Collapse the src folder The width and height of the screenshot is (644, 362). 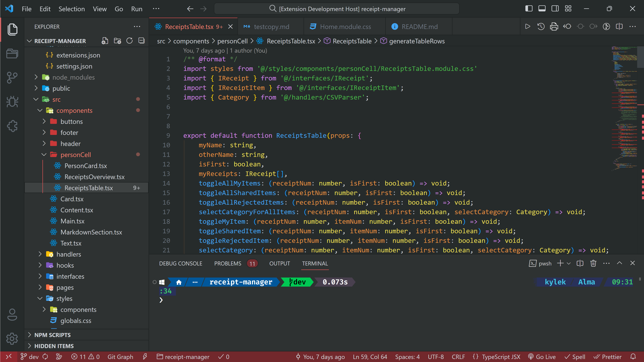pos(36,99)
